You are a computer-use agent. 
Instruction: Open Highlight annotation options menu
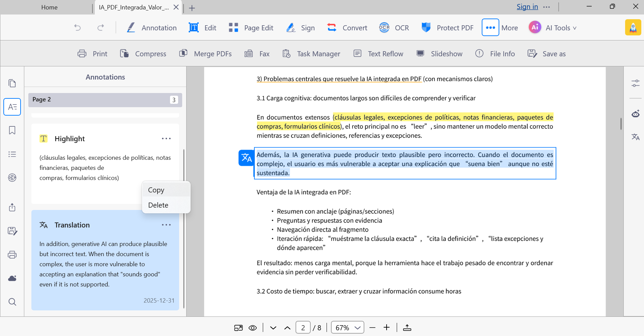[x=166, y=139]
